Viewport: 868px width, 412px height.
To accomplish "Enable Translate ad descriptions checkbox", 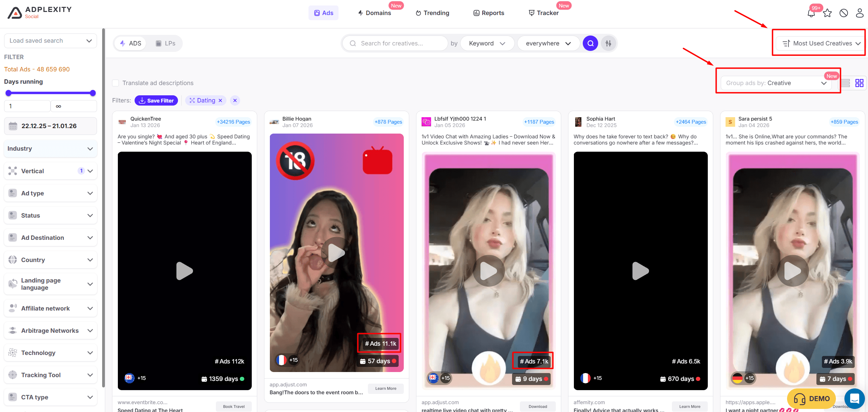I will 116,83.
